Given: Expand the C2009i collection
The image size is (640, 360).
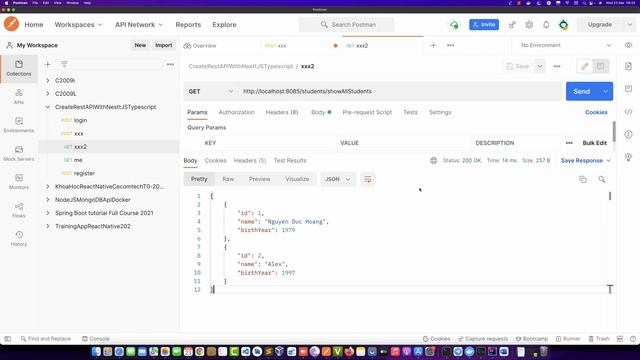Looking at the screenshot, I should pos(48,80).
